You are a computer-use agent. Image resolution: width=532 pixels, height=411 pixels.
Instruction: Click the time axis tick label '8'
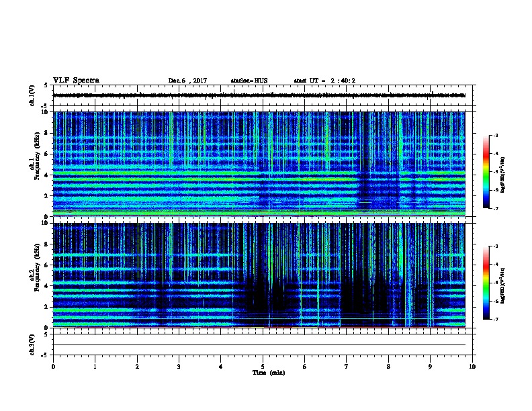[x=388, y=367]
